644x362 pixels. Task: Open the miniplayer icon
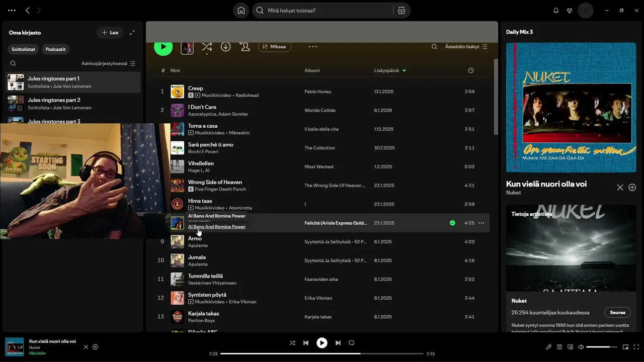point(626,347)
